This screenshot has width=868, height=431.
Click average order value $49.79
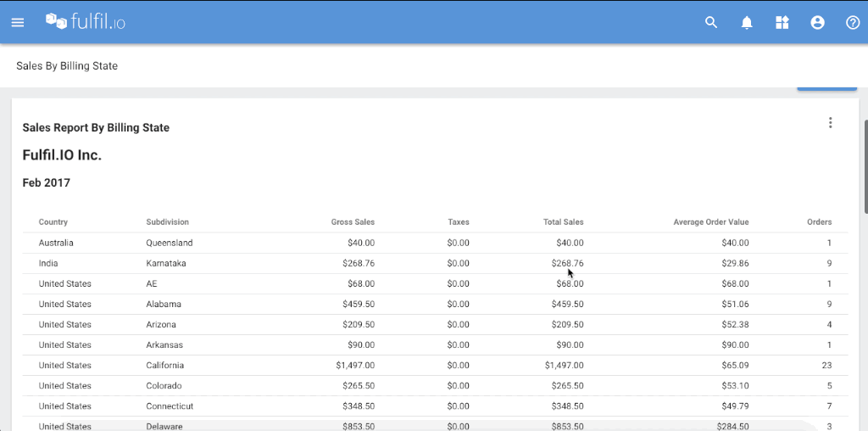735,406
